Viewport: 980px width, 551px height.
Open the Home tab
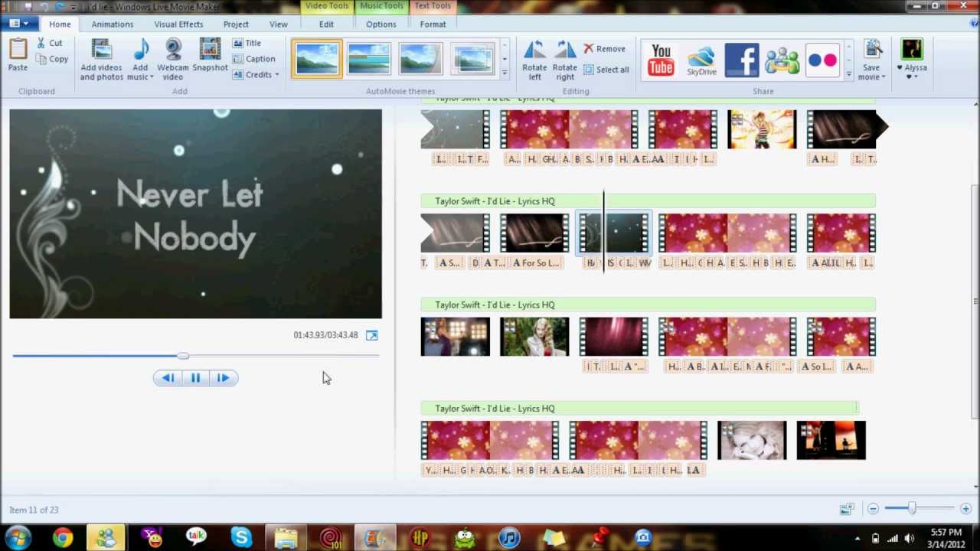[60, 24]
